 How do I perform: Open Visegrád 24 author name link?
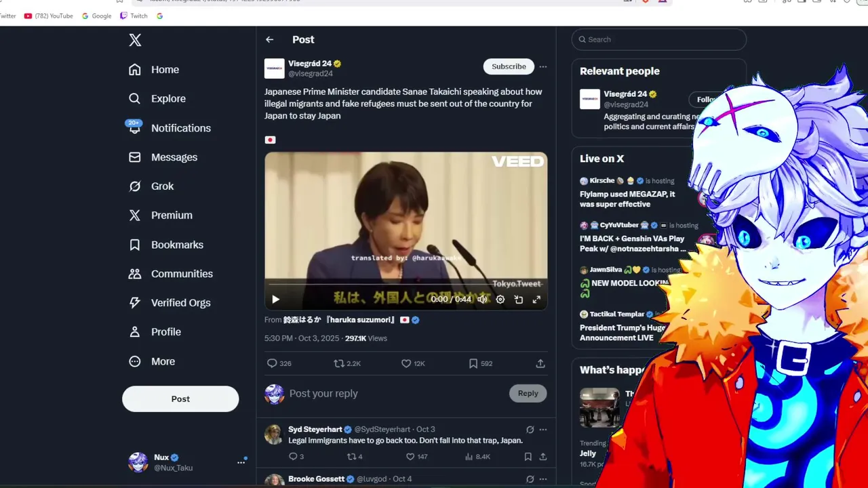tap(310, 64)
